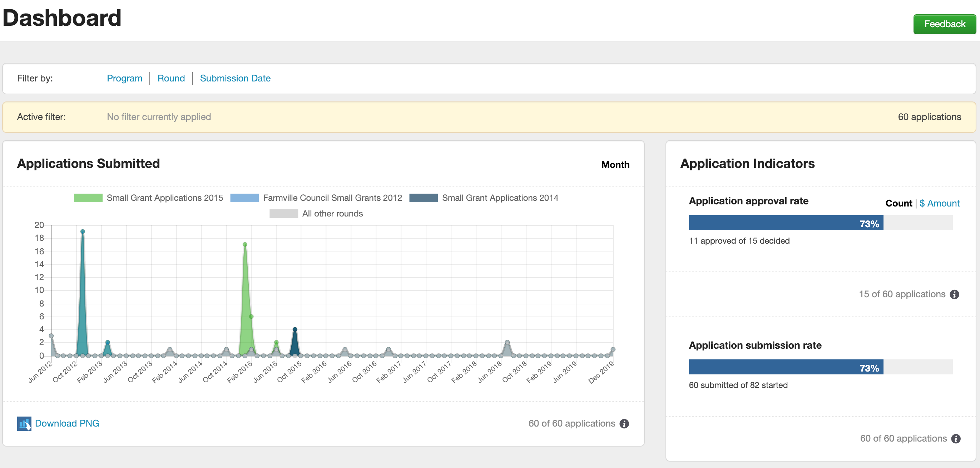Toggle Small Grant Applications 2015 legend swatch

click(88, 198)
